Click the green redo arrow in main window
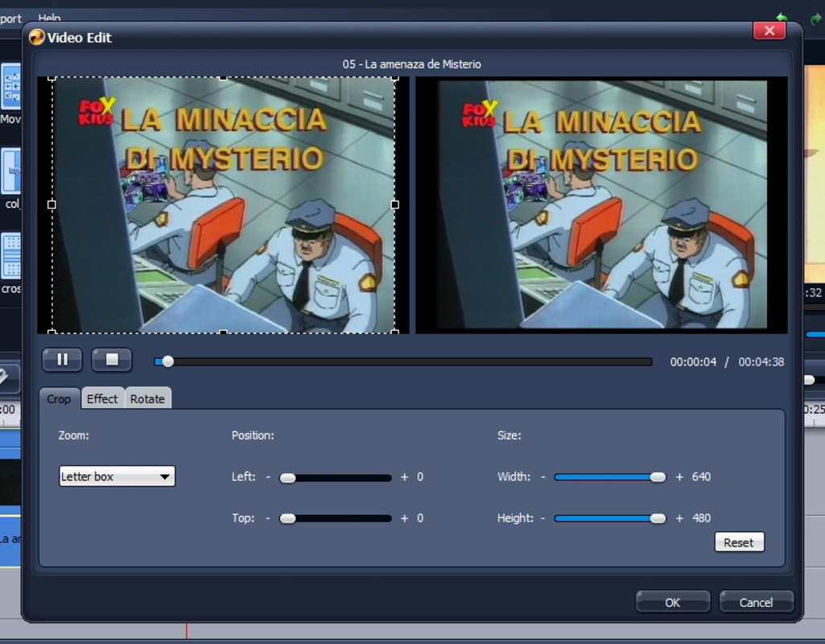The height and width of the screenshot is (644, 825). tap(815, 19)
